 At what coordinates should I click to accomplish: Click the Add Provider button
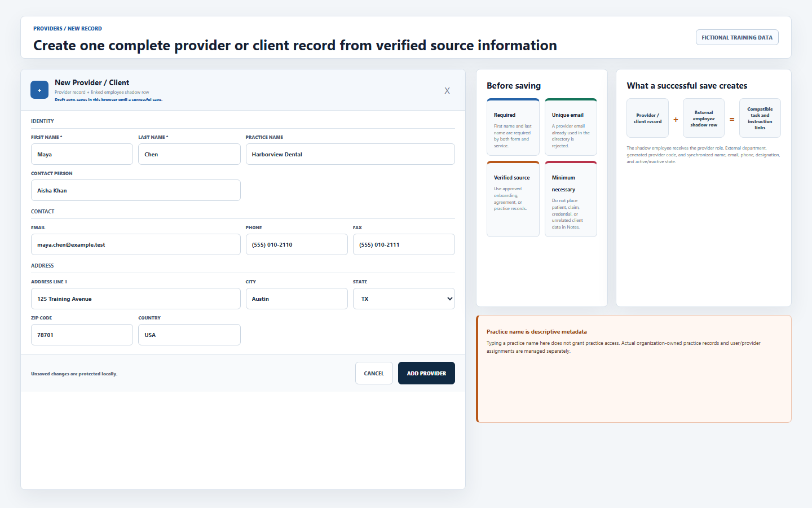click(x=426, y=373)
